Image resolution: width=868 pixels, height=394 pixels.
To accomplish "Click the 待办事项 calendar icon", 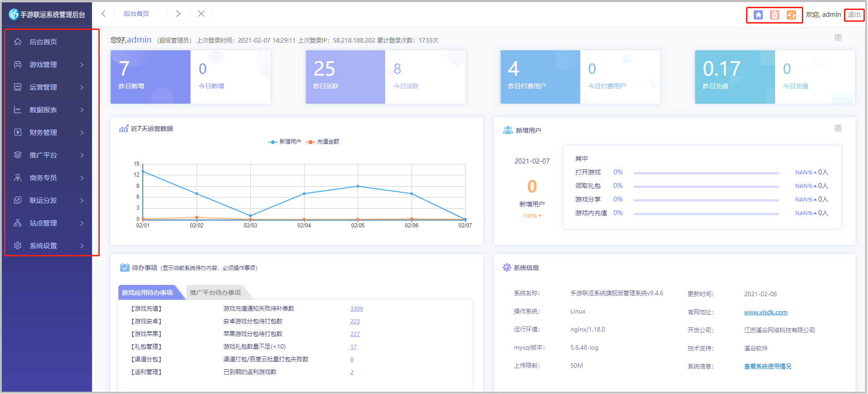I will (x=125, y=268).
